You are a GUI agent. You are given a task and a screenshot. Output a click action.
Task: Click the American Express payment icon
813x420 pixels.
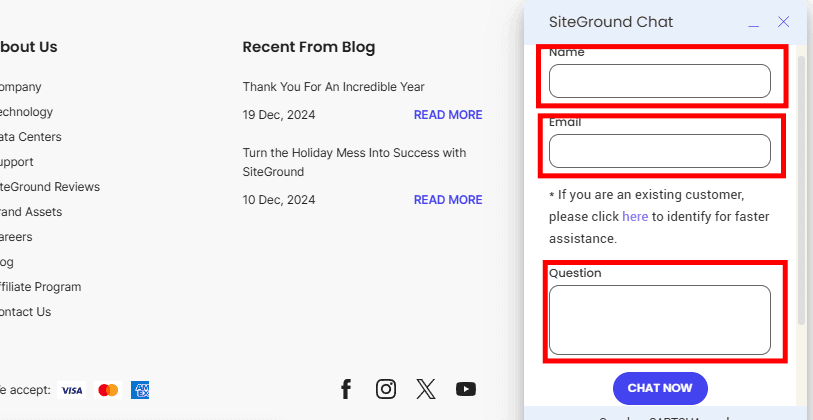140,390
